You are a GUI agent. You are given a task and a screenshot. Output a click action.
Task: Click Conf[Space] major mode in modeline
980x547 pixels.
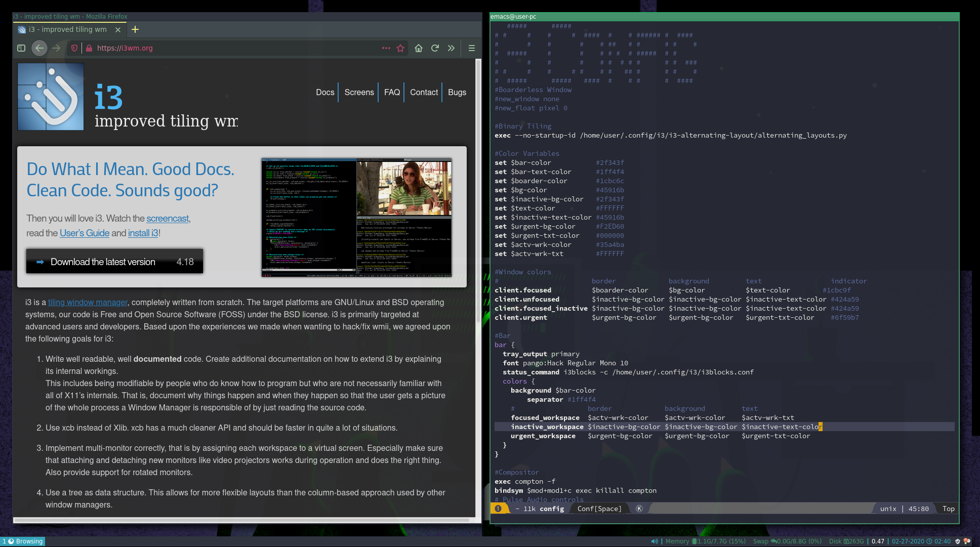point(599,509)
